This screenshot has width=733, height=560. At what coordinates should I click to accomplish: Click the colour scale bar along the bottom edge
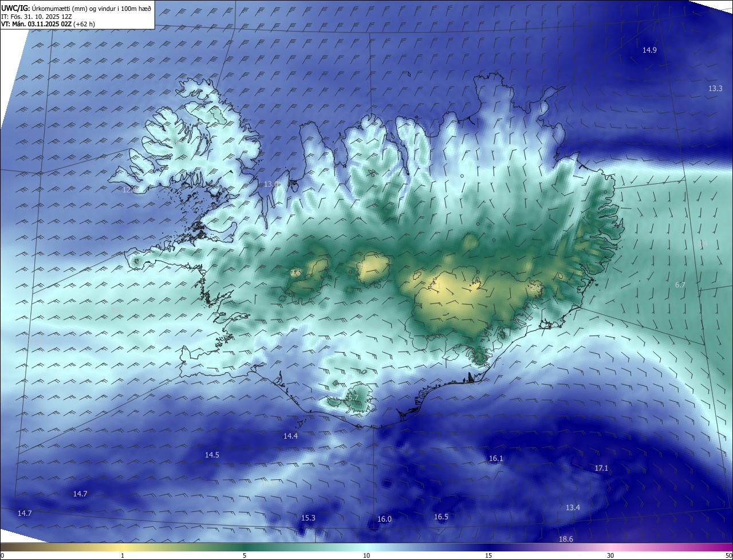pos(366,547)
